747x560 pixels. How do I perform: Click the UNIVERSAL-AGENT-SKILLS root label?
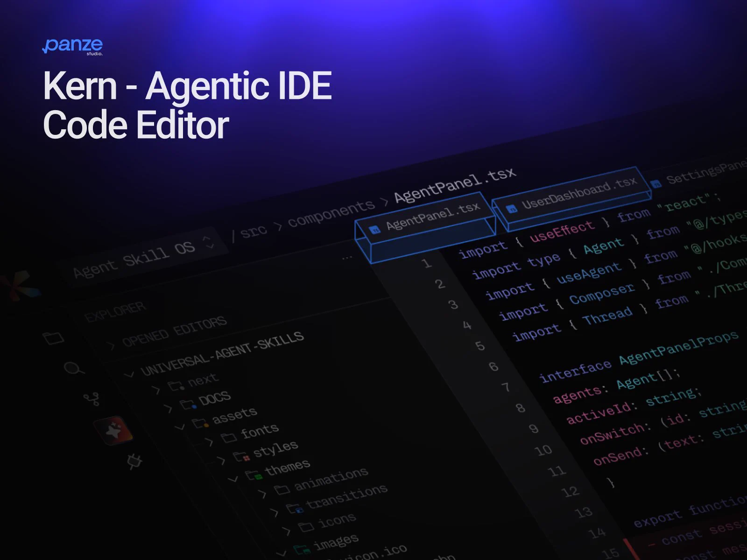(223, 353)
